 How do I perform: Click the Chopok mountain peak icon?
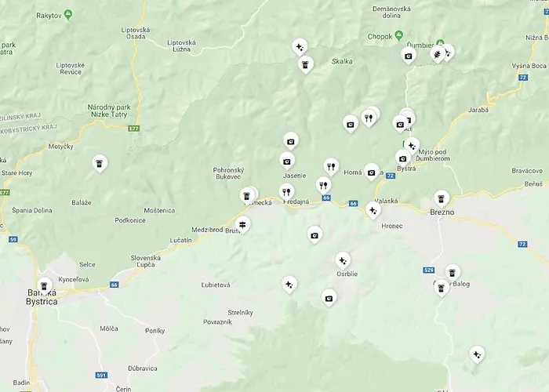[398, 35]
